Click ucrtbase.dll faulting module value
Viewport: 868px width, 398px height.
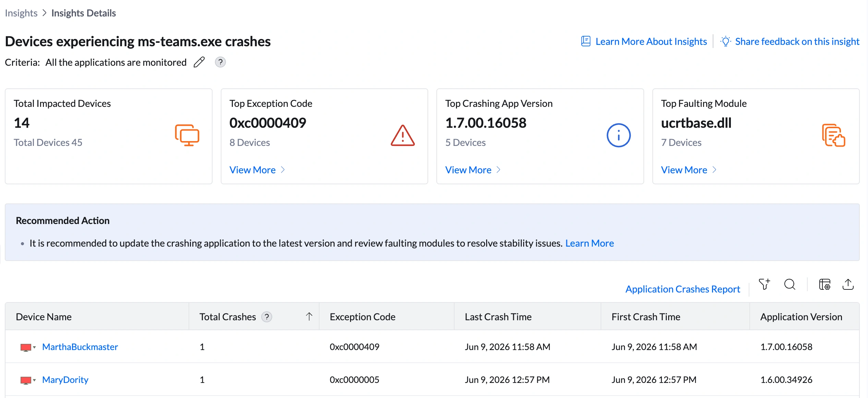tap(696, 123)
